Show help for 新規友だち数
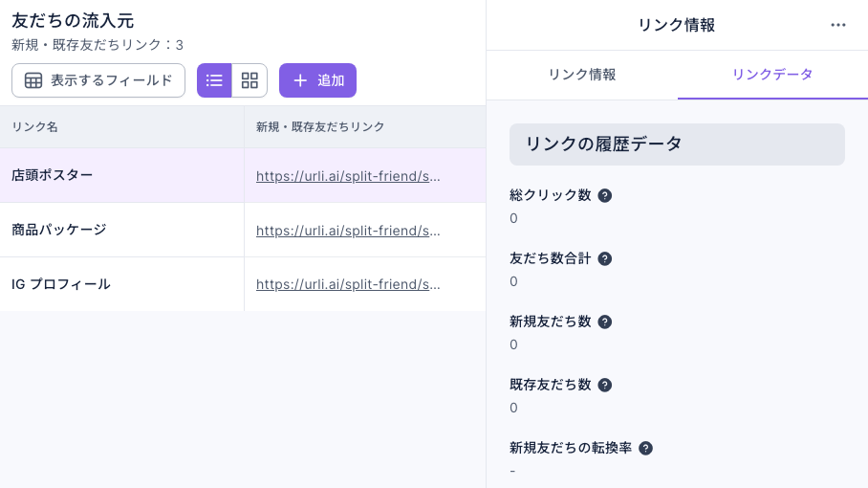The image size is (868, 488). coord(605,322)
